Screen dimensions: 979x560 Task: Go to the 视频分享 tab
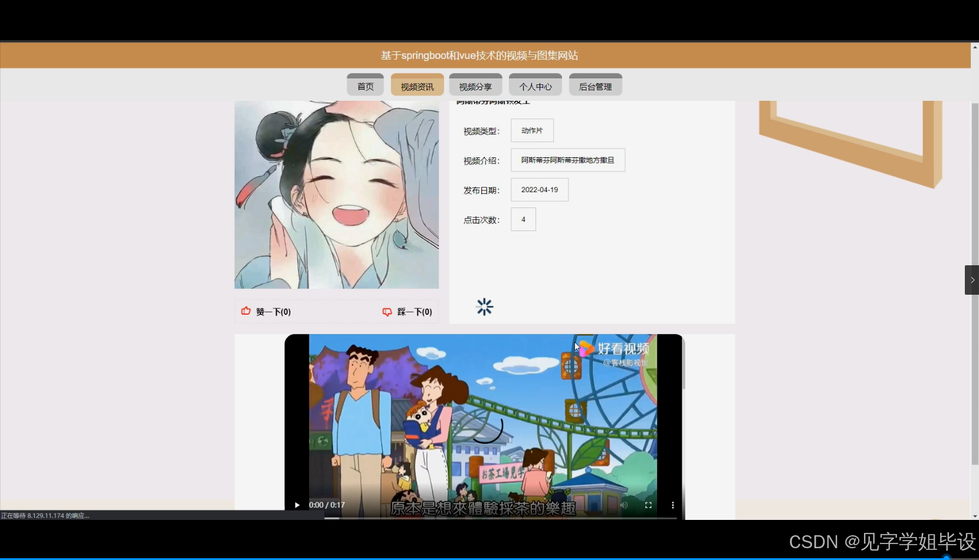[x=475, y=85]
